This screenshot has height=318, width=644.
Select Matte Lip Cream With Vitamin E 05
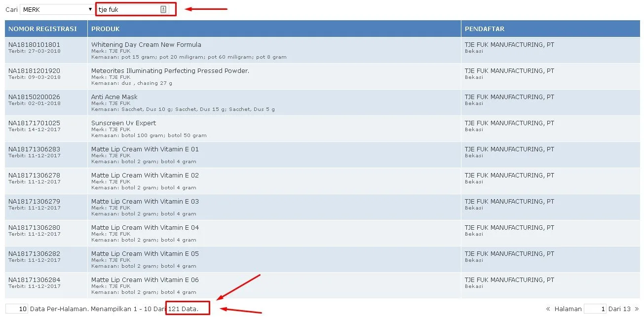pyautogui.click(x=145, y=254)
